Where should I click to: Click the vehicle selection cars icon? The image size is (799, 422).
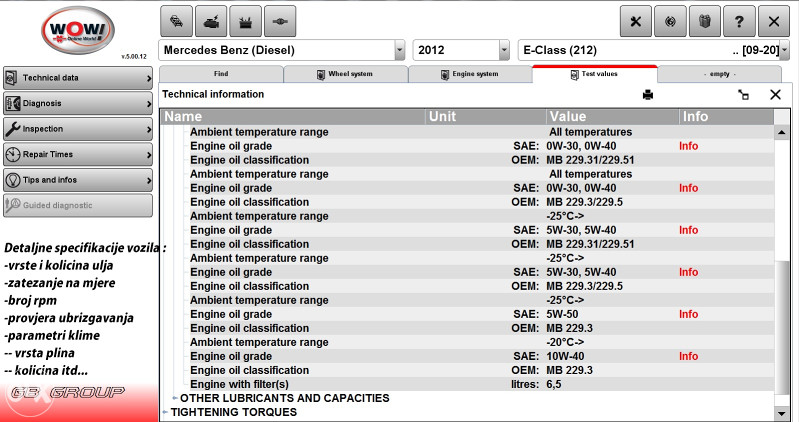(176, 21)
